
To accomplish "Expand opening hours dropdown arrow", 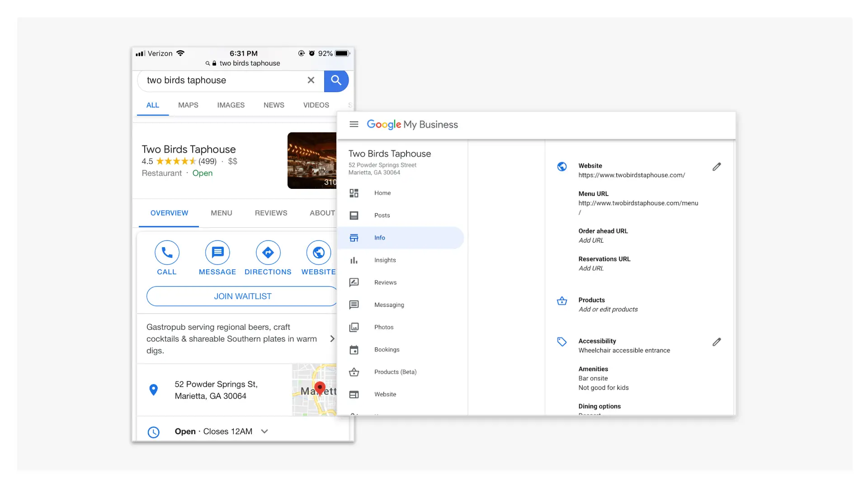I will (x=264, y=432).
